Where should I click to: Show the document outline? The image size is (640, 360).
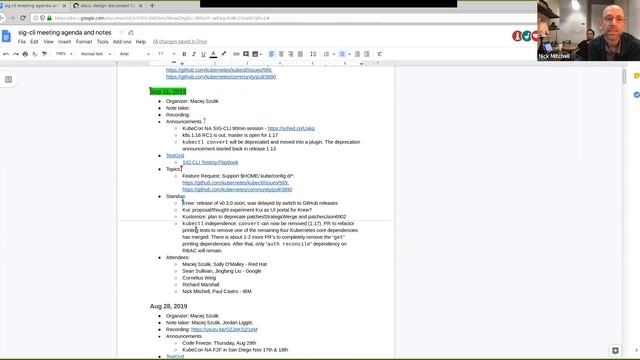(9, 80)
